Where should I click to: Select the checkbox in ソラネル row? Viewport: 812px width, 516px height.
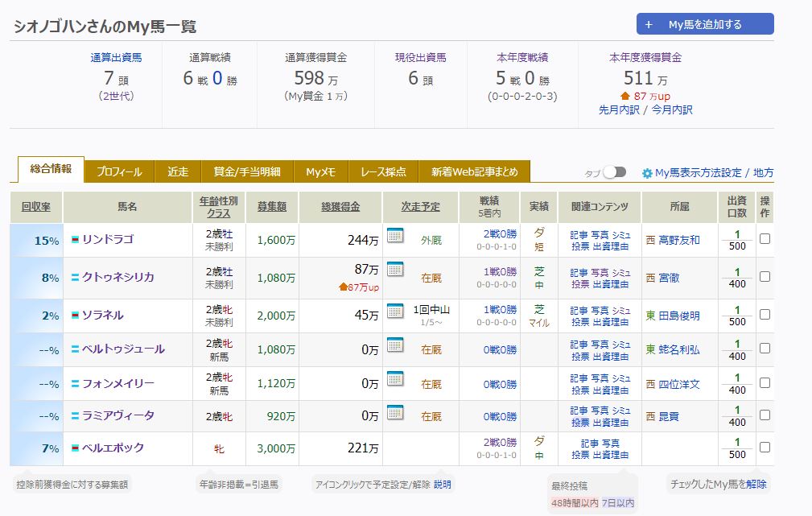pyautogui.click(x=765, y=316)
